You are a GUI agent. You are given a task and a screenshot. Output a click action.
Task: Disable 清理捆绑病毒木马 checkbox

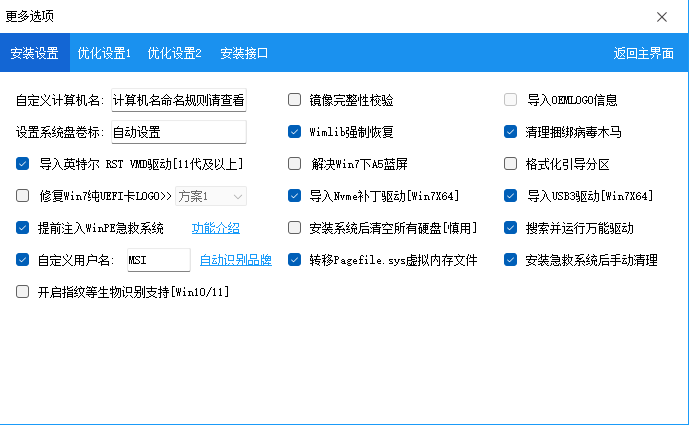(510, 131)
